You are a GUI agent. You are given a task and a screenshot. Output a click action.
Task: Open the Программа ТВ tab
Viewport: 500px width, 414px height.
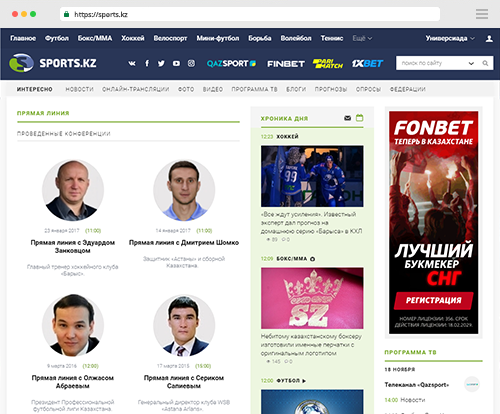coord(254,89)
